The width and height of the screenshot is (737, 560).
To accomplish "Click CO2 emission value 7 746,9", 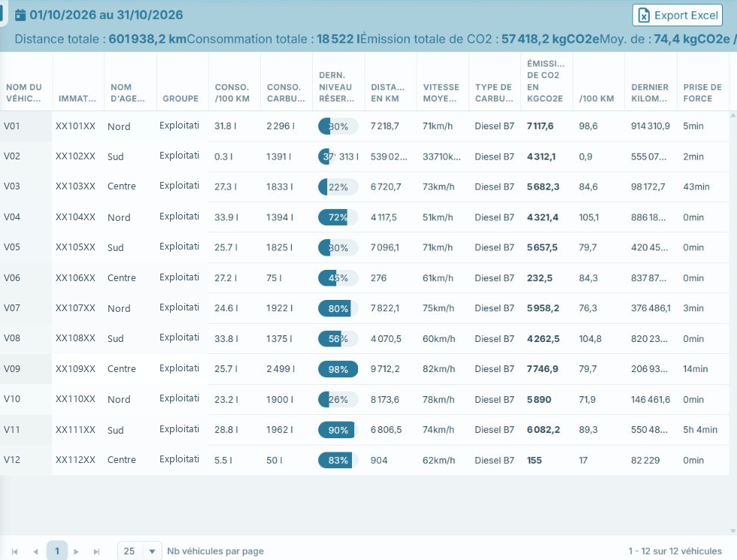I will [542, 369].
